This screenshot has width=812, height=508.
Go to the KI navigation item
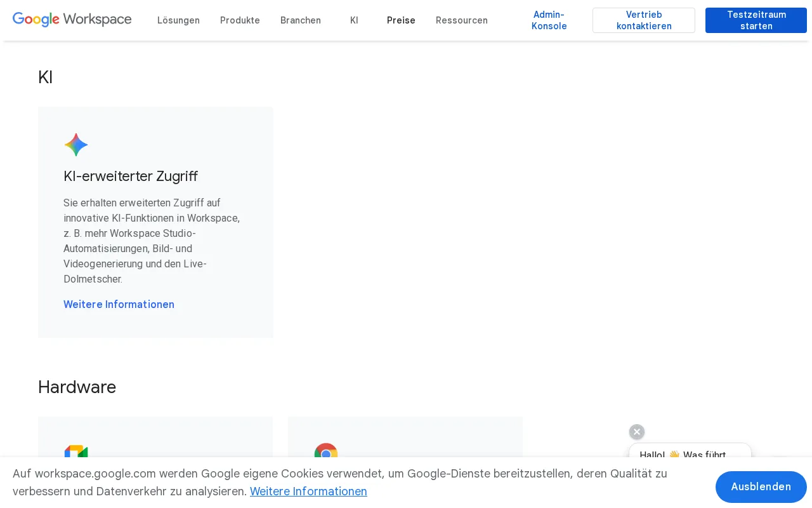[x=354, y=20]
